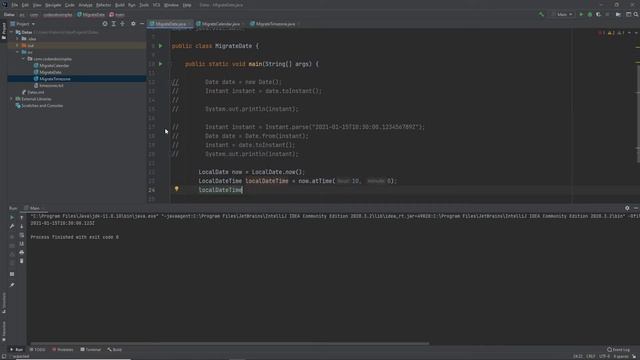The height and width of the screenshot is (360, 640).
Task: Click Up the Stack Trace arrow
Action: coord(22,218)
